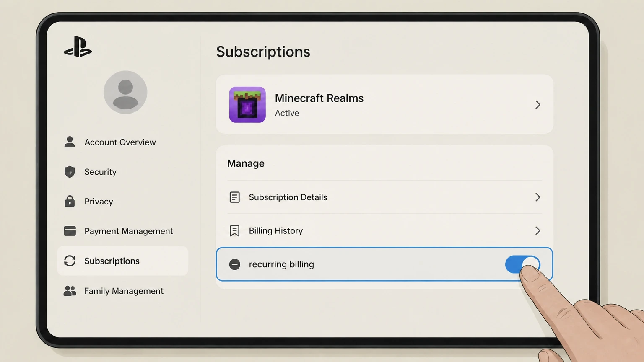Turn off the recurring billing toggle
The width and height of the screenshot is (644, 362).
tap(522, 264)
